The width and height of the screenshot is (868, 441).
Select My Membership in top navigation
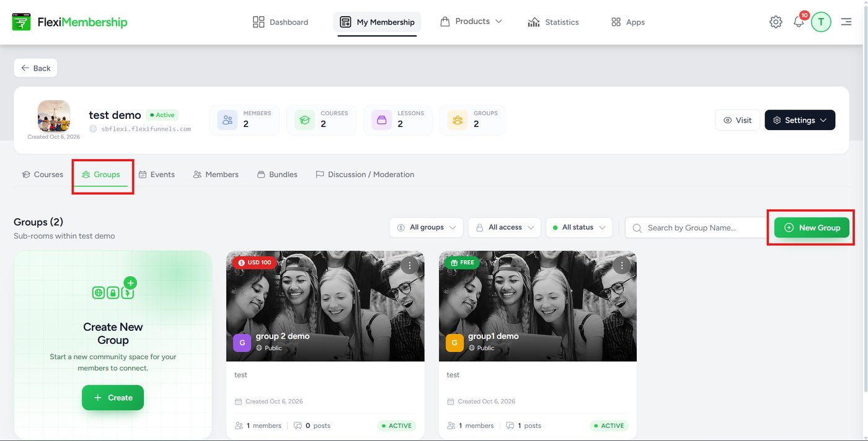(x=377, y=22)
